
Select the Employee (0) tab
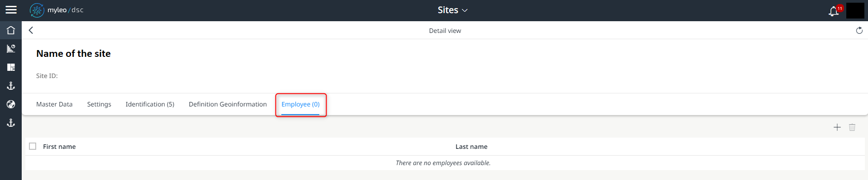point(300,104)
